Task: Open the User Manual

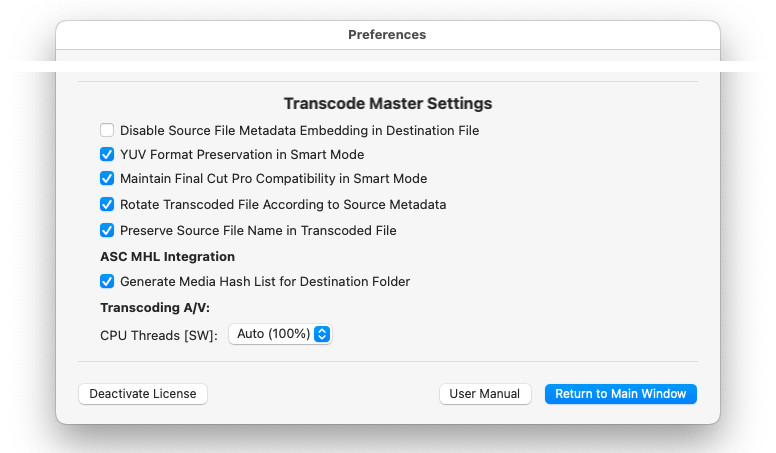Action: (x=485, y=394)
